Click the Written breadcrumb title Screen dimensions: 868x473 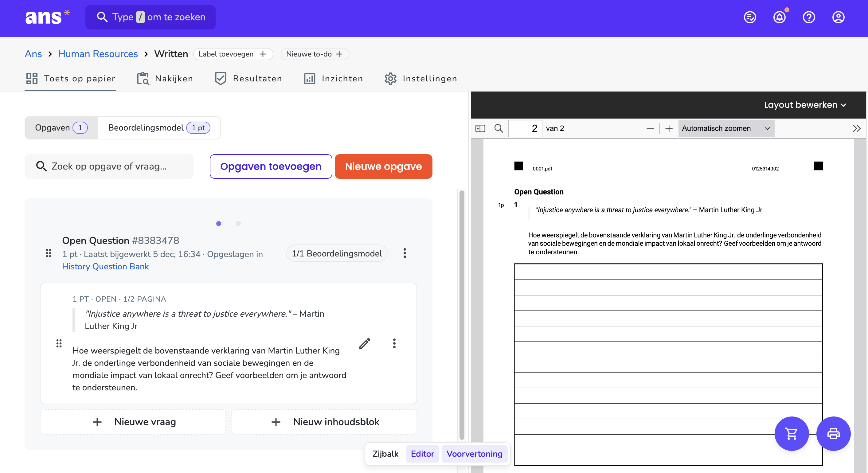pyautogui.click(x=171, y=53)
